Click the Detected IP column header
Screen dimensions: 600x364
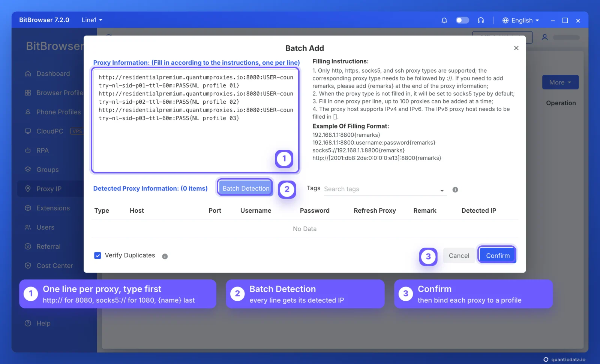pos(478,210)
